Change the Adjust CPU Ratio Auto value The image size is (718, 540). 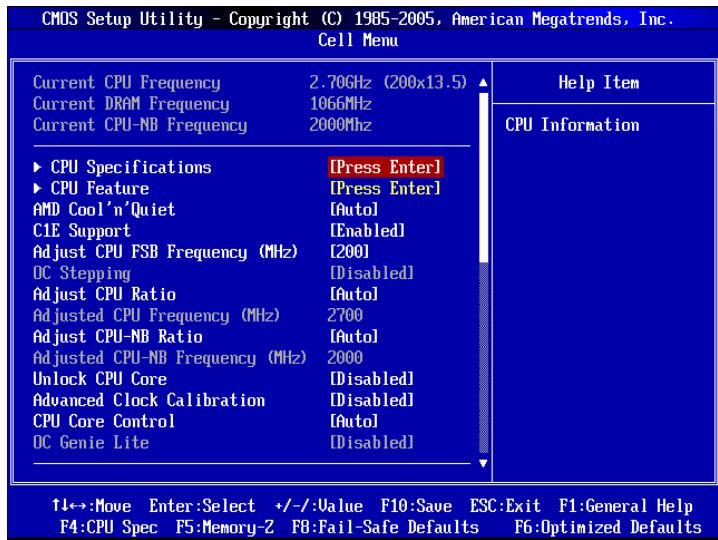click(353, 294)
